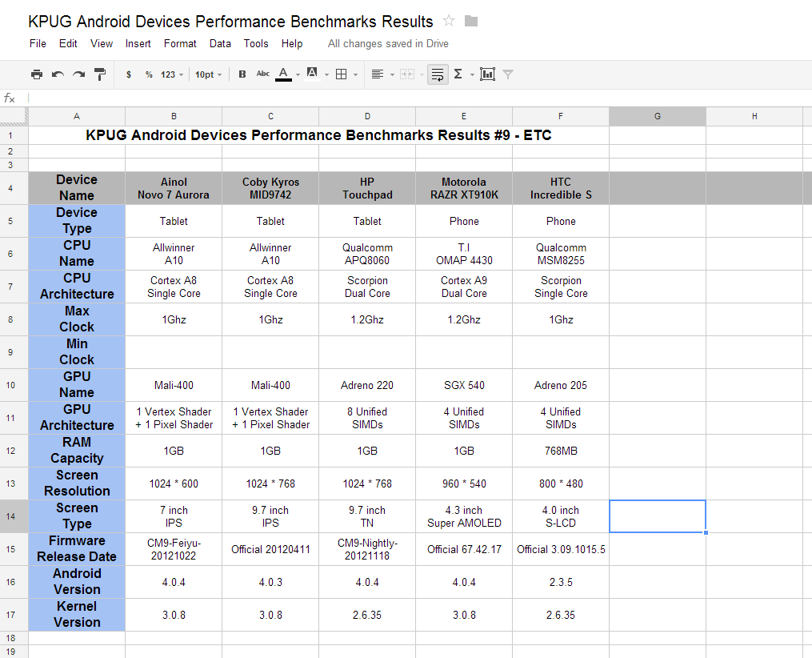
Task: Click the 'HP Touchpad' header cell
Action: [x=367, y=188]
